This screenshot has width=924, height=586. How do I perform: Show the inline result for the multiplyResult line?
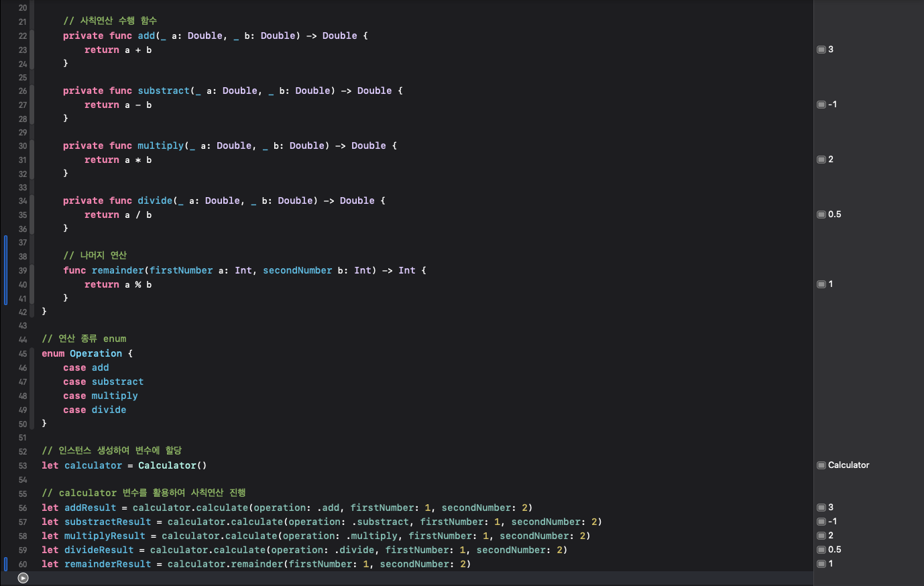click(x=821, y=536)
